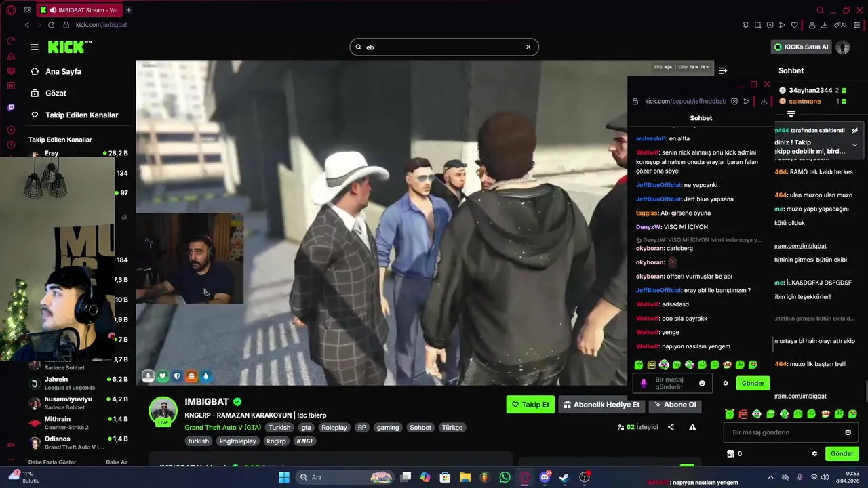Clear the search box with the X

coord(528,47)
